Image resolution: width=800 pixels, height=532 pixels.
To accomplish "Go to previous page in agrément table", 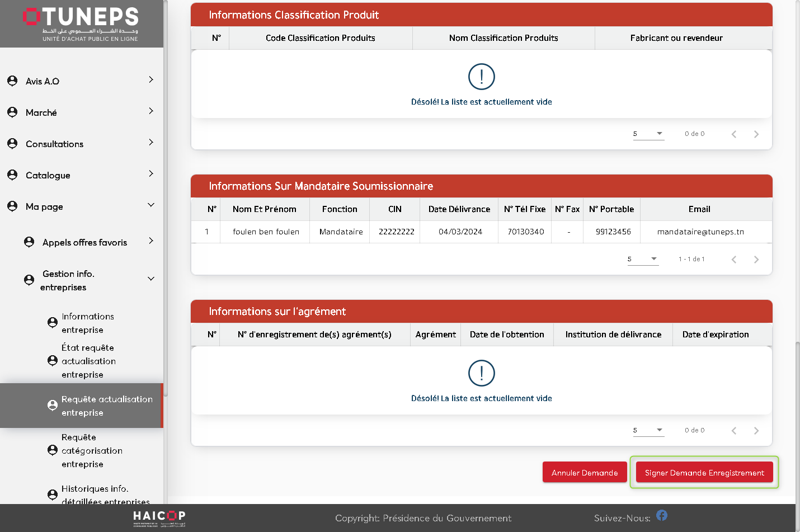I will pos(734,431).
